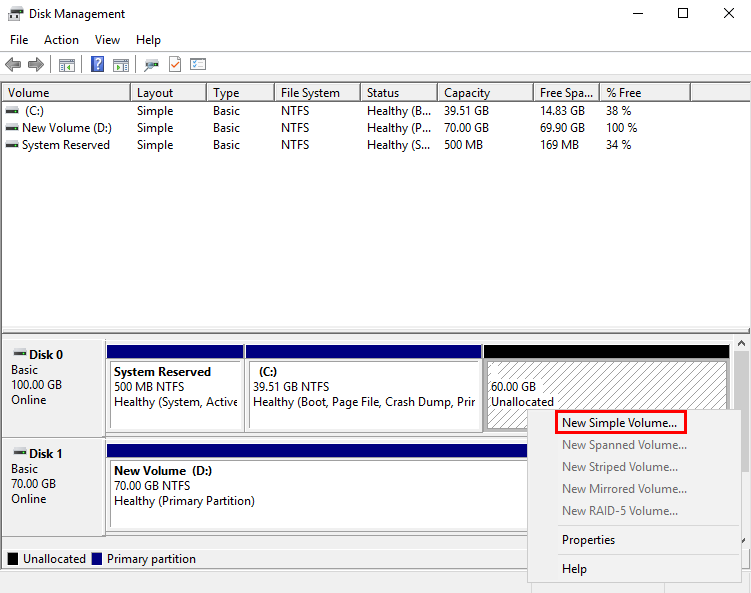The image size is (751, 593).
Task: Click the New Volume (D:) drive icon
Action: pyautogui.click(x=12, y=128)
